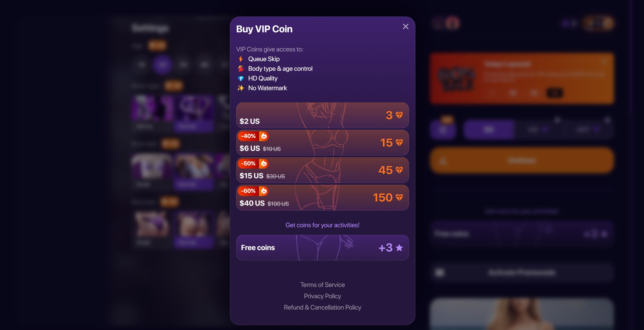Open the Free coins offer
This screenshot has height=330, width=644.
[322, 248]
